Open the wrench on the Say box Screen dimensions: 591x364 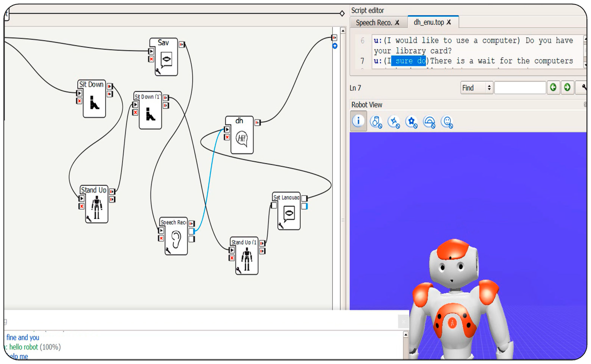tap(158, 71)
